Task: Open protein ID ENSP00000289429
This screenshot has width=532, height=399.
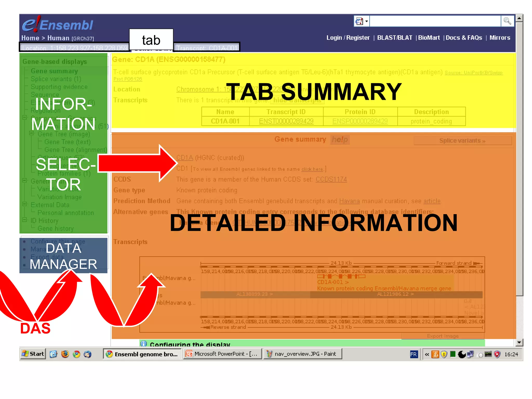Action: [360, 121]
